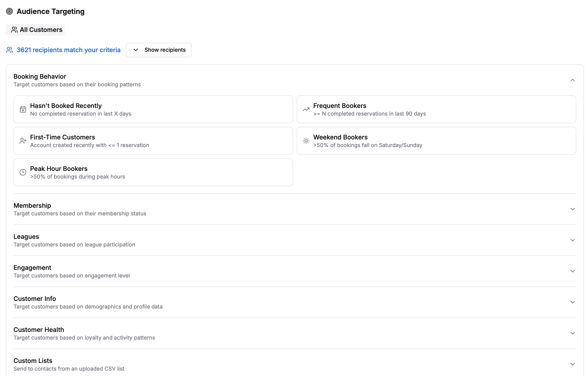Select the Weekend Bookers card
588x376 pixels.
pos(436,141)
